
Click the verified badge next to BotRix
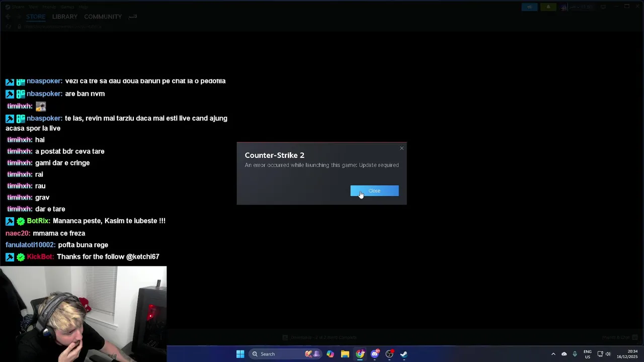tap(21, 221)
